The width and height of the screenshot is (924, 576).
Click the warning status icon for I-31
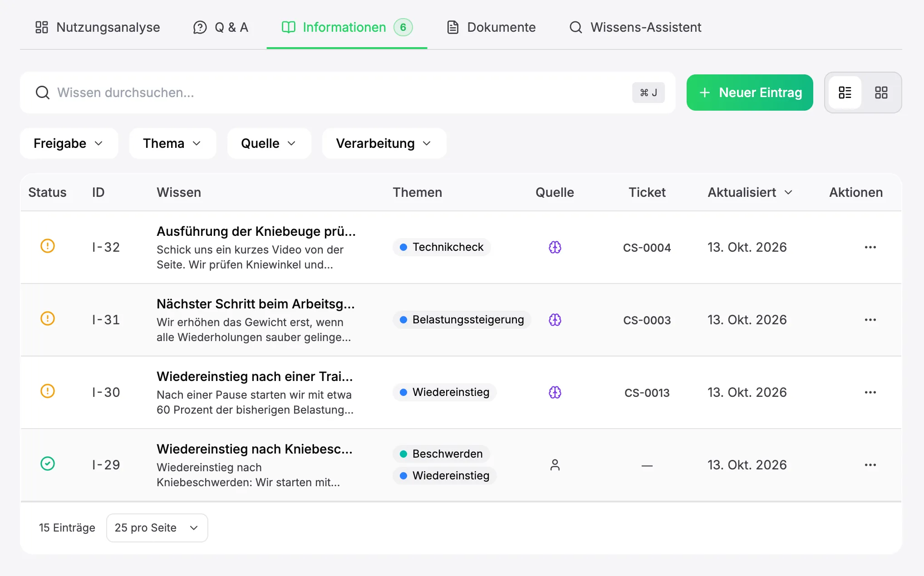point(48,318)
